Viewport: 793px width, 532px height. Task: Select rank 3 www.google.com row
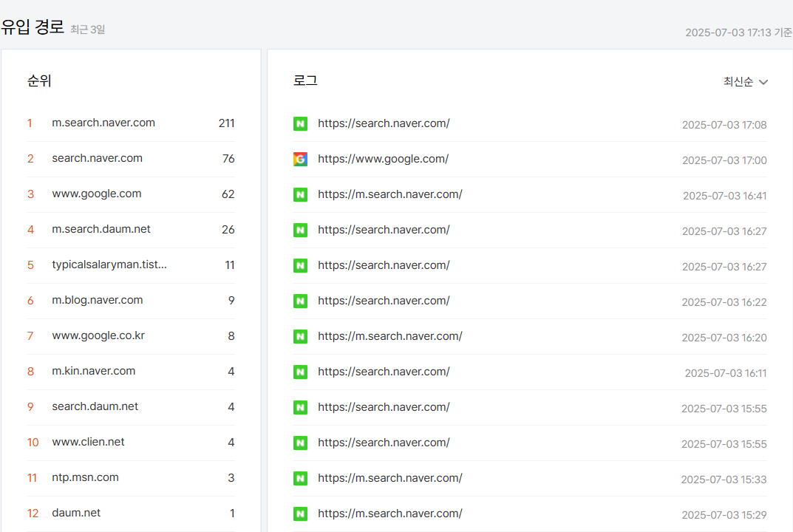click(131, 194)
